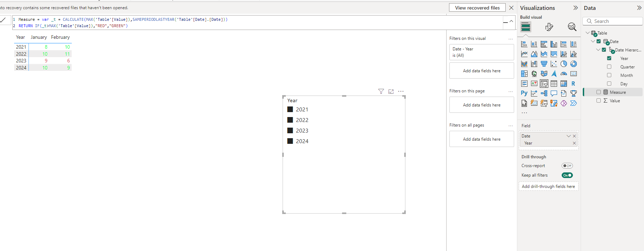Viewport: 644px width, 251px height.
Task: Check the Quarter field checkbox
Action: pyautogui.click(x=609, y=67)
